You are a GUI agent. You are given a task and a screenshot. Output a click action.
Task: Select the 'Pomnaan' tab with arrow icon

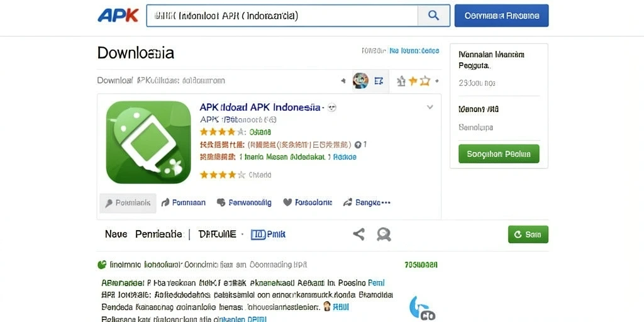[183, 203]
